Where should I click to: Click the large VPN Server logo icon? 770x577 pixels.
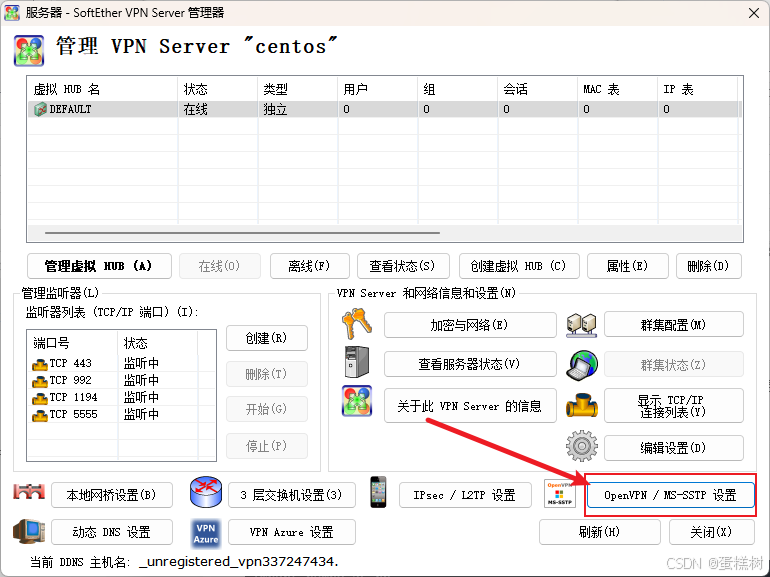[29, 50]
